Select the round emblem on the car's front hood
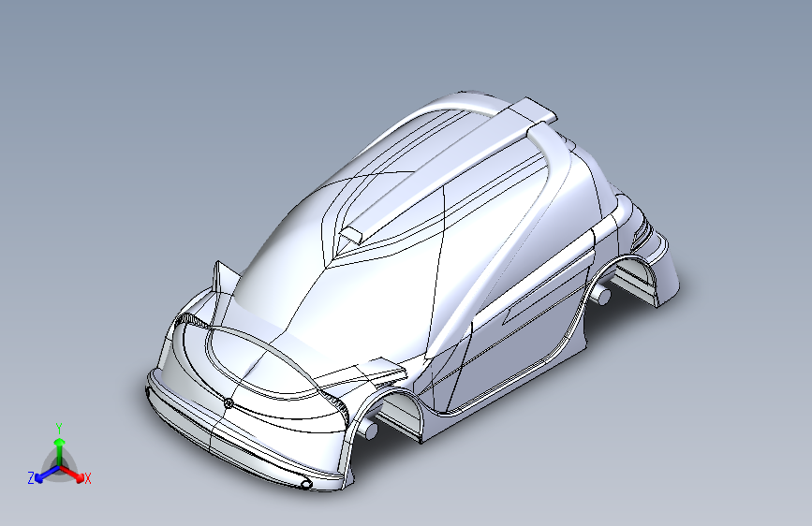The width and height of the screenshot is (812, 526). (x=229, y=402)
